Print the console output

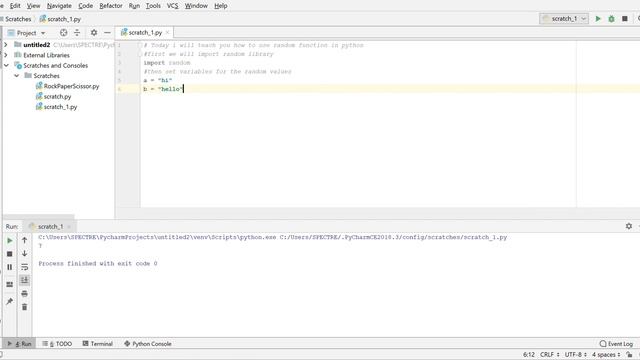pyautogui.click(x=24, y=293)
